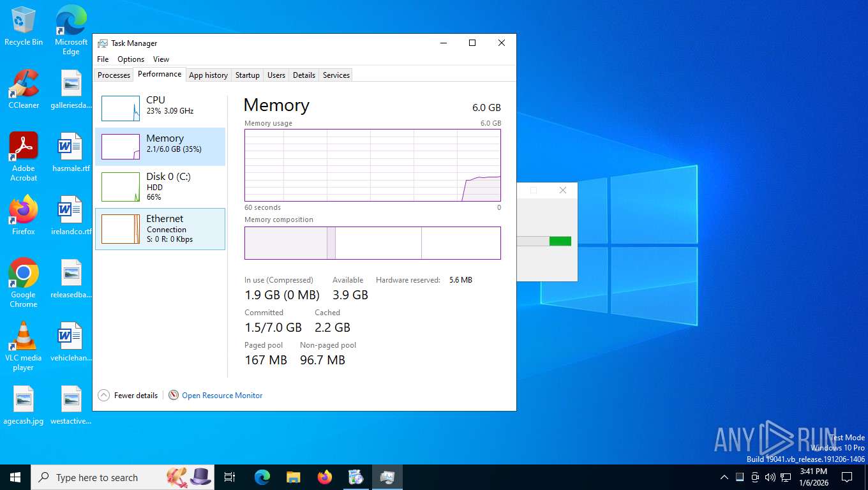Launch Firefox from the taskbar
Viewport: 868px width, 490px height.
pos(325,477)
